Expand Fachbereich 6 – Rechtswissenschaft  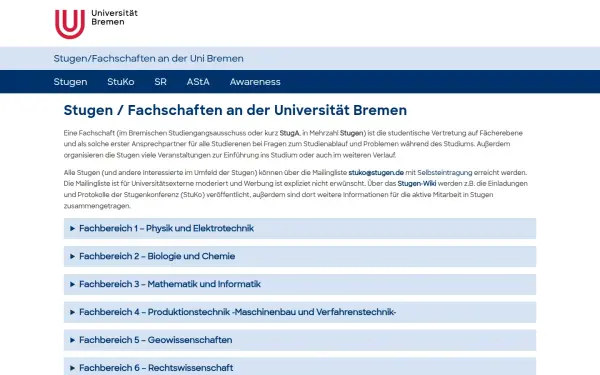[300, 367]
